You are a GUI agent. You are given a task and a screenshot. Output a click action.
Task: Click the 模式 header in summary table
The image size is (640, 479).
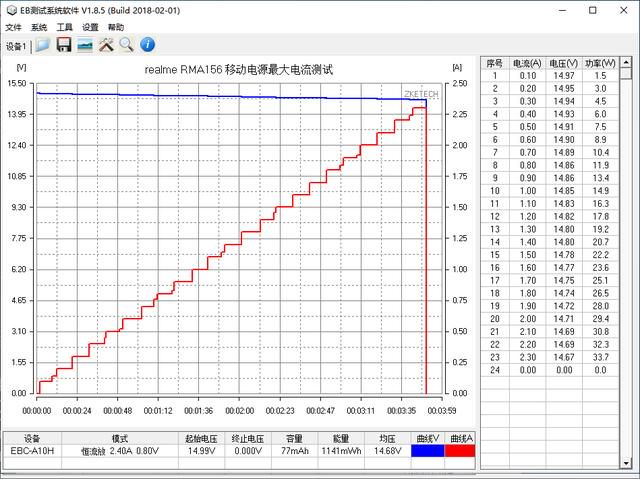point(120,439)
